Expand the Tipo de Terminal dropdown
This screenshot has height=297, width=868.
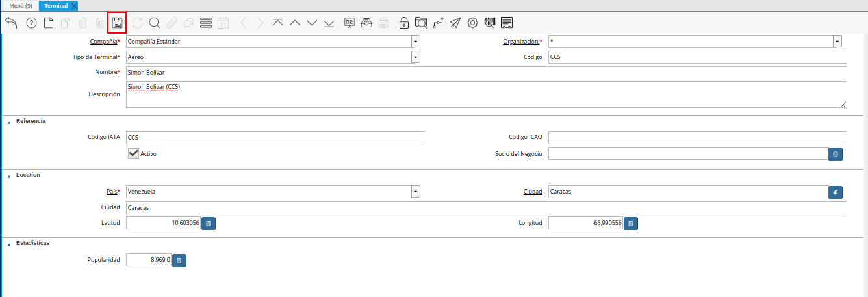(415, 57)
